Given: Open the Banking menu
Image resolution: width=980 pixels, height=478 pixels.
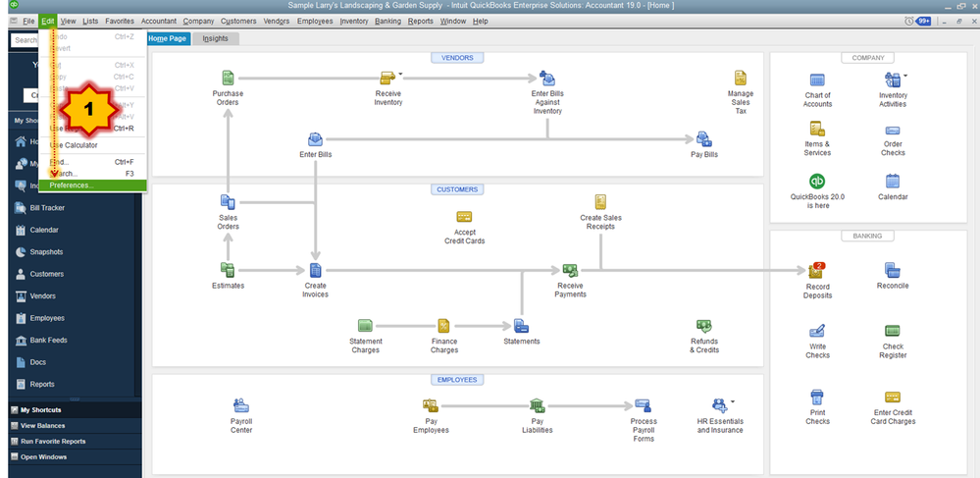Looking at the screenshot, I should click(387, 22).
